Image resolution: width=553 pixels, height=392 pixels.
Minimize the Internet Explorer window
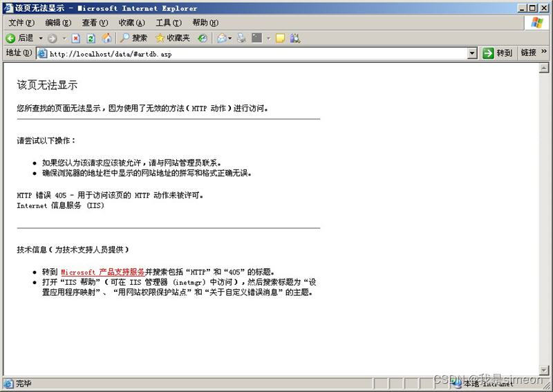(x=523, y=8)
